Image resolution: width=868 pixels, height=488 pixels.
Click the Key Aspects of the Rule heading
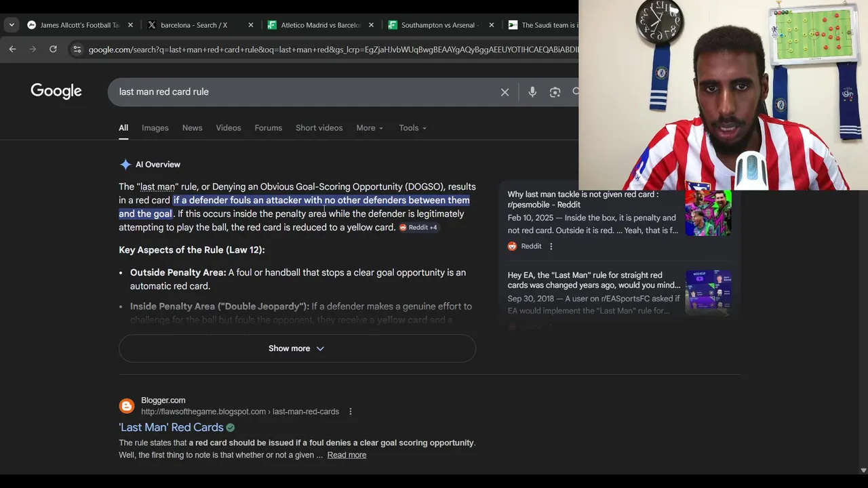point(192,249)
